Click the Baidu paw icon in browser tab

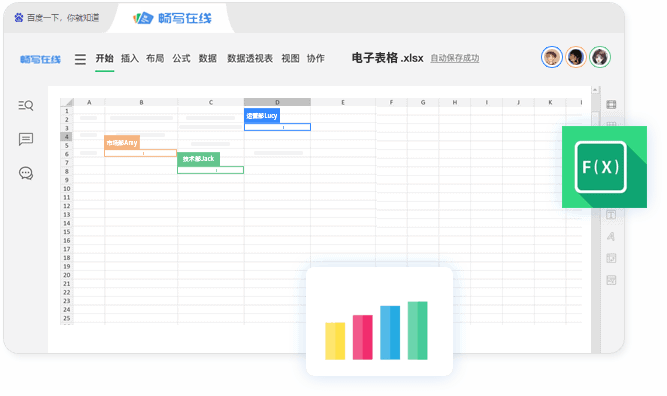[19, 17]
